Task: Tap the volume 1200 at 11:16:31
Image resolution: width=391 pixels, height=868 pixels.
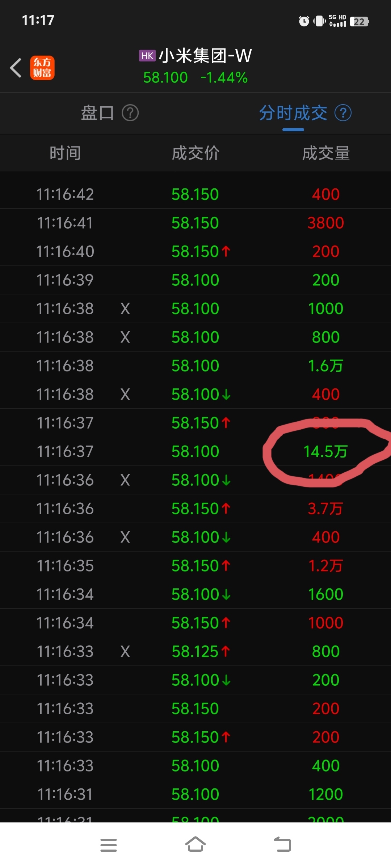Action: point(326,794)
